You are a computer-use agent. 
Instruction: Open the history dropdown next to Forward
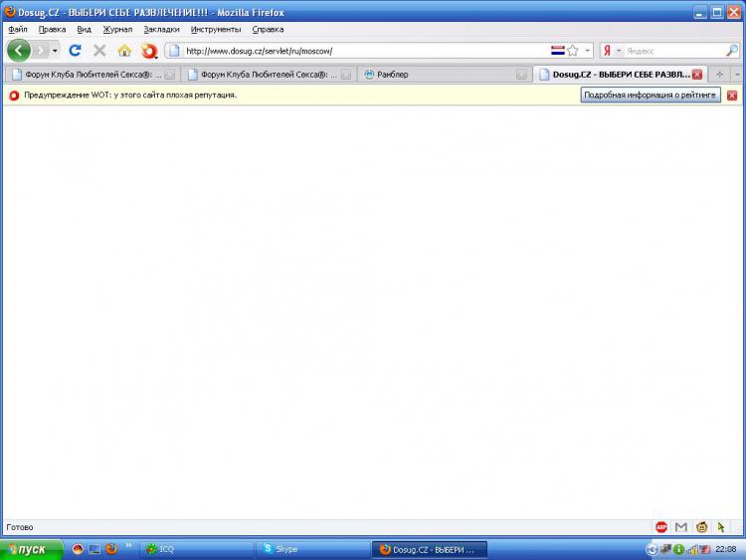tap(56, 51)
